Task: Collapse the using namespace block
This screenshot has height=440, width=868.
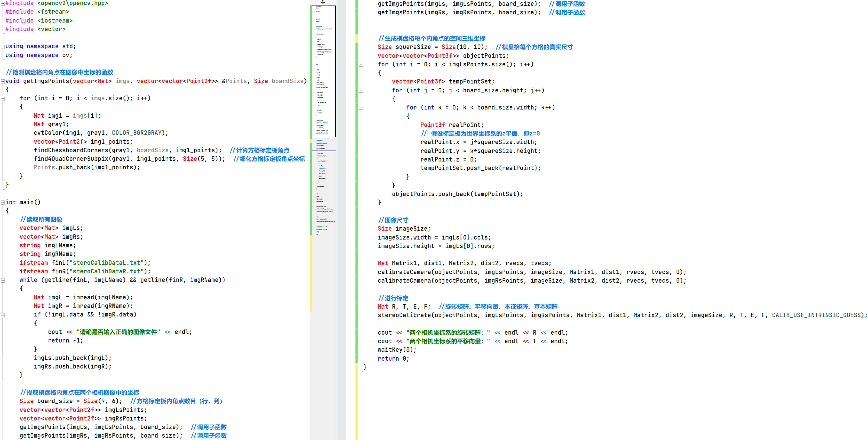Action: 3,47
